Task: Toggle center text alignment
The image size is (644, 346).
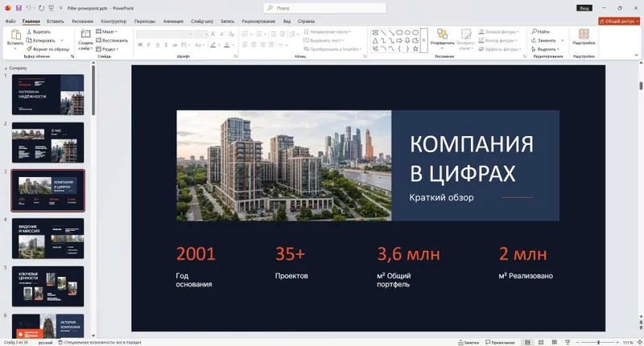Action: (254, 45)
